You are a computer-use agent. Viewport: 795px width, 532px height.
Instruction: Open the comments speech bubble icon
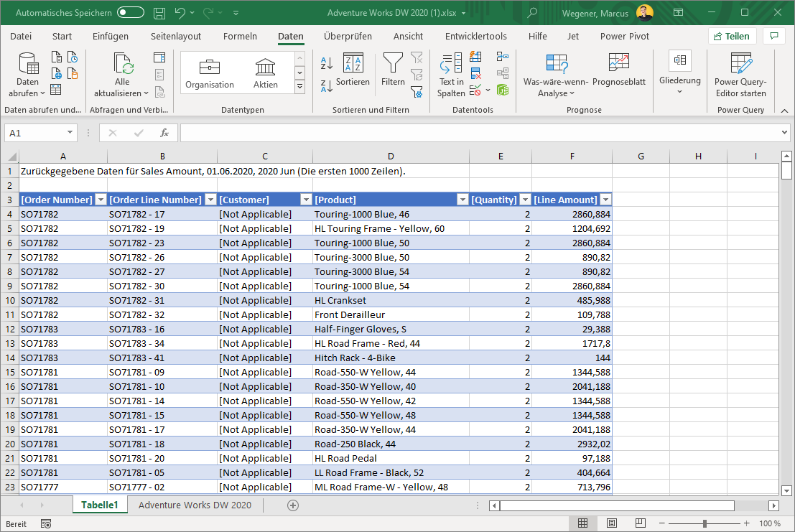pos(774,36)
